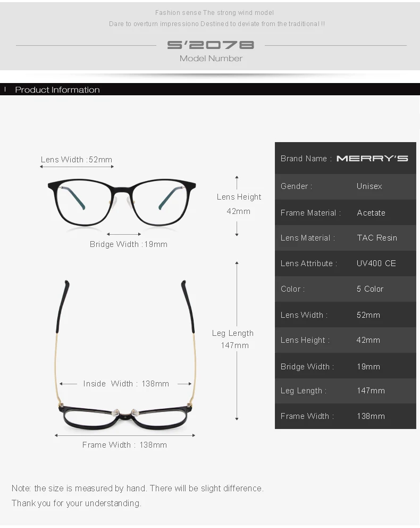Click "Frame Width : 138mm" below the glasses
This screenshot has height=528, width=420.
[x=124, y=445]
